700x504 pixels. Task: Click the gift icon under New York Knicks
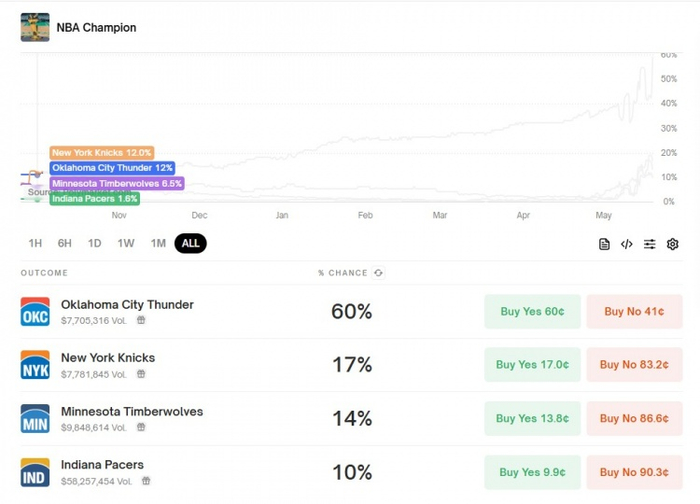(141, 374)
